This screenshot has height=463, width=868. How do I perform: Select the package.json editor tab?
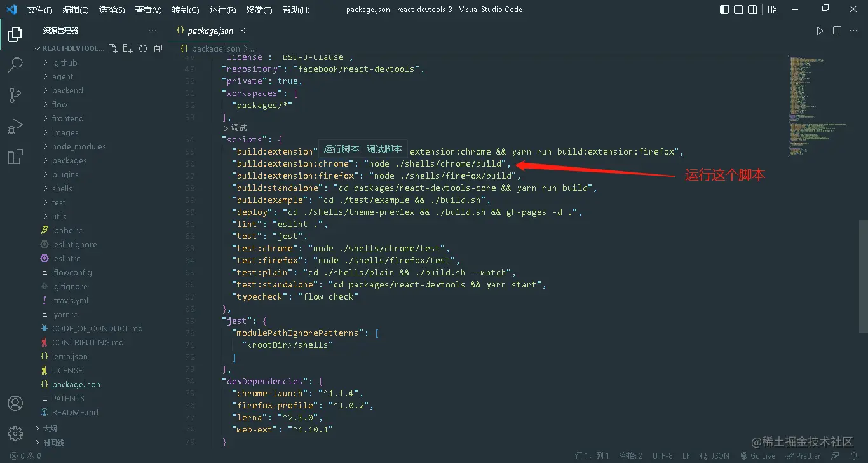coord(210,31)
